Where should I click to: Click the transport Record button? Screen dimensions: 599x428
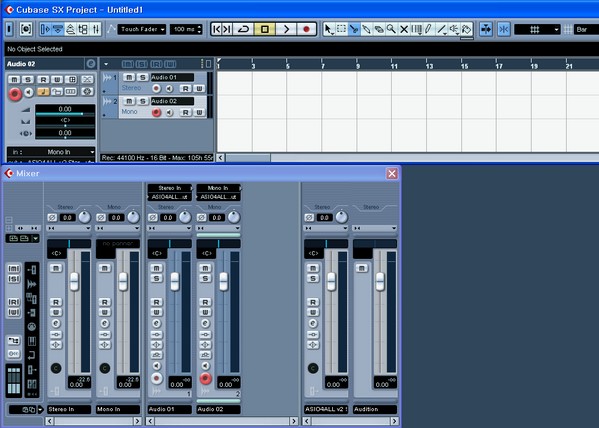306,29
